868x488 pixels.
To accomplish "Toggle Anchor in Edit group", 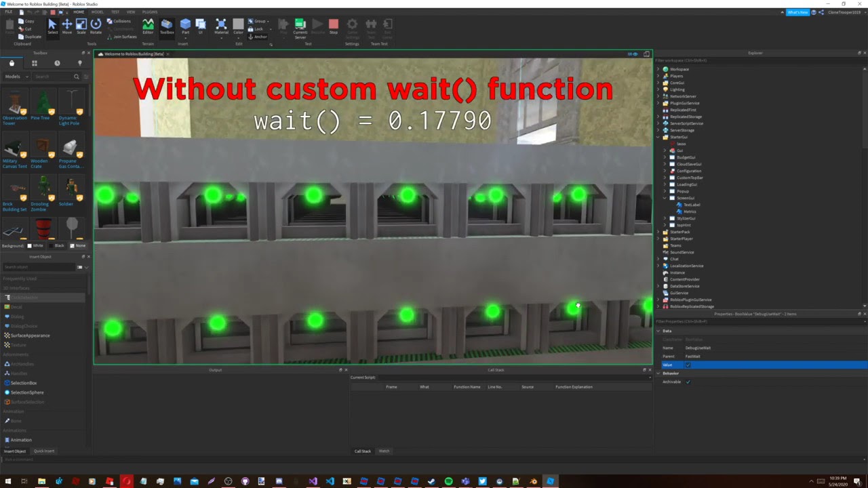I will tap(258, 37).
